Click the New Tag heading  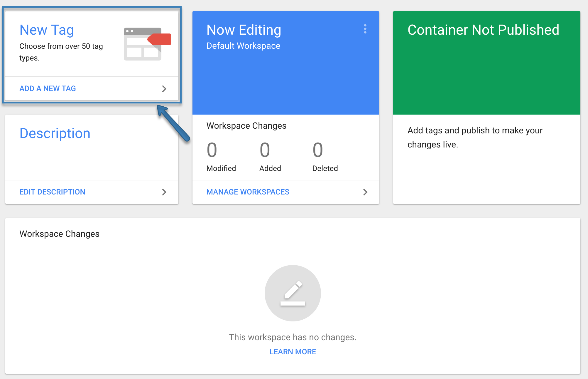[47, 30]
